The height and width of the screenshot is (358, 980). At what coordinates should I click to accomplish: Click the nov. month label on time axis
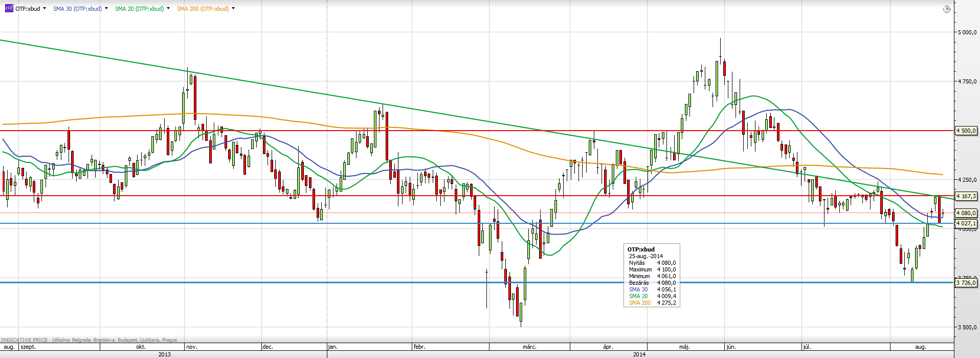192,347
